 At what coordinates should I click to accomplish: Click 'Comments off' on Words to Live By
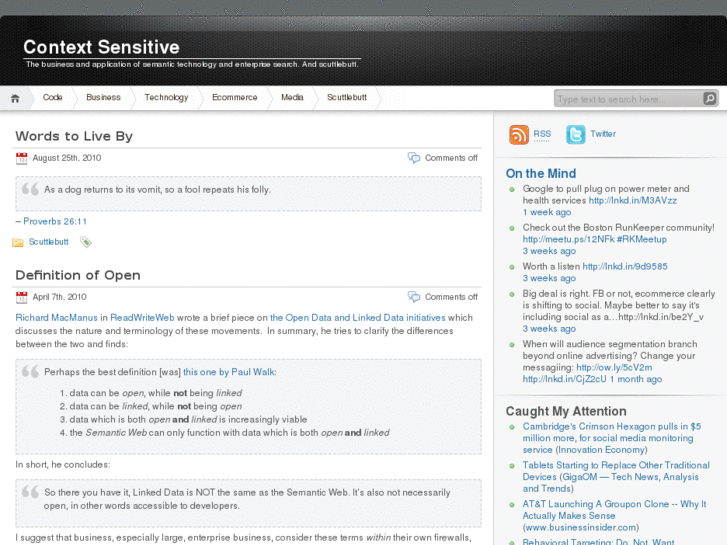click(451, 158)
